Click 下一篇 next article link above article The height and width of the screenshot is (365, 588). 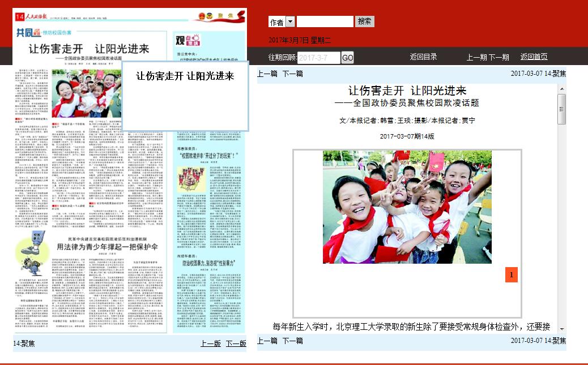tap(292, 74)
